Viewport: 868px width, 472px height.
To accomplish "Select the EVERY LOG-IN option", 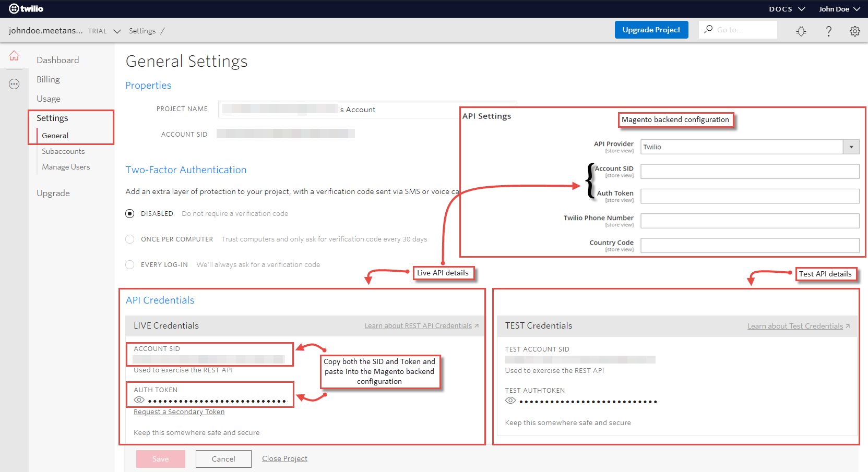I will [x=130, y=264].
